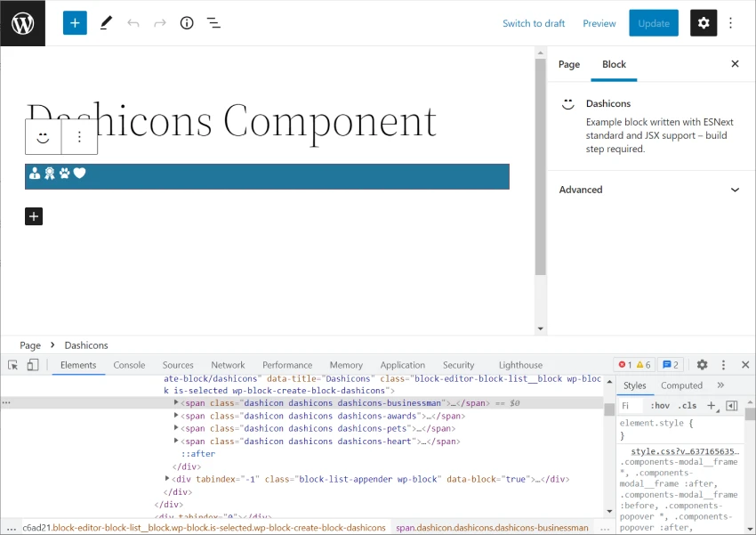Toggle the computed styles sidebar pane
Screen dimensions: 756x535
pos(731,406)
